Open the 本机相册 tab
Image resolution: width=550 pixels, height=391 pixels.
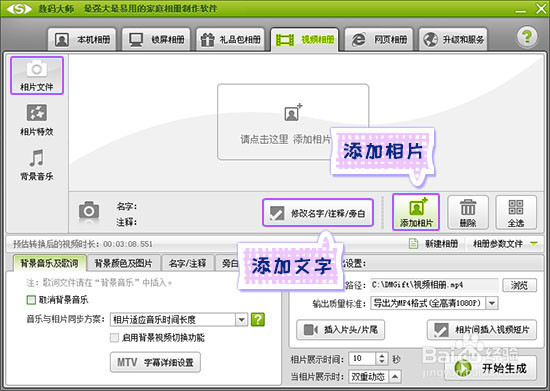(82, 40)
